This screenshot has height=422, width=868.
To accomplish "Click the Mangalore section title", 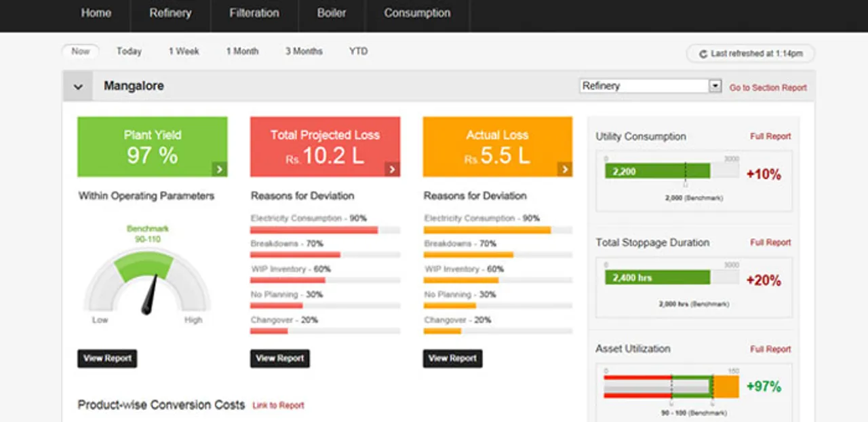I will [x=134, y=86].
